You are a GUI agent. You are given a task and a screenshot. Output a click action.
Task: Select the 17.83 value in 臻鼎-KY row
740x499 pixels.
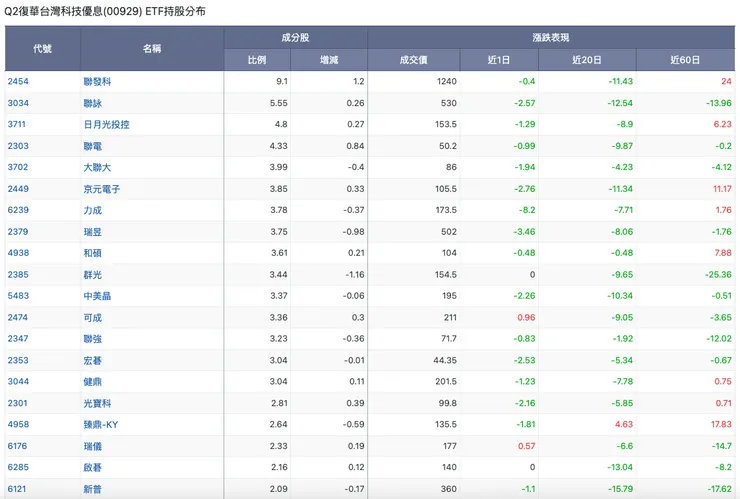(721, 424)
